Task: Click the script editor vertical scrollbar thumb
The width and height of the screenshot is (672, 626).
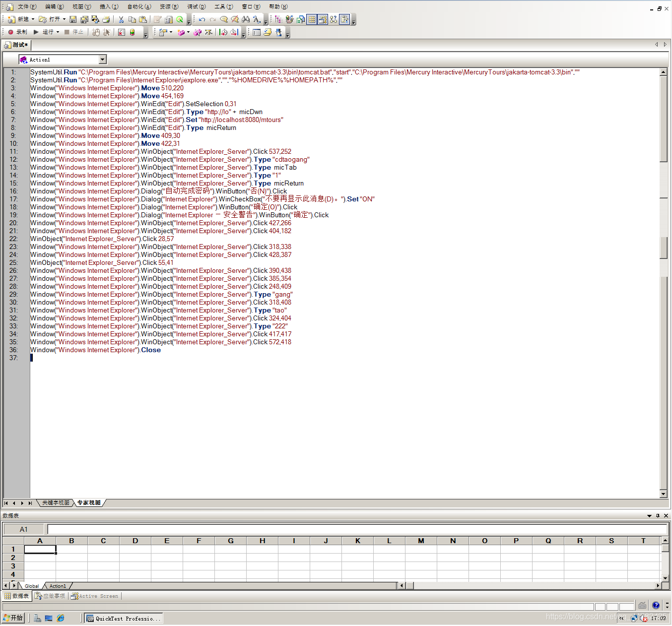Action: tap(664, 119)
